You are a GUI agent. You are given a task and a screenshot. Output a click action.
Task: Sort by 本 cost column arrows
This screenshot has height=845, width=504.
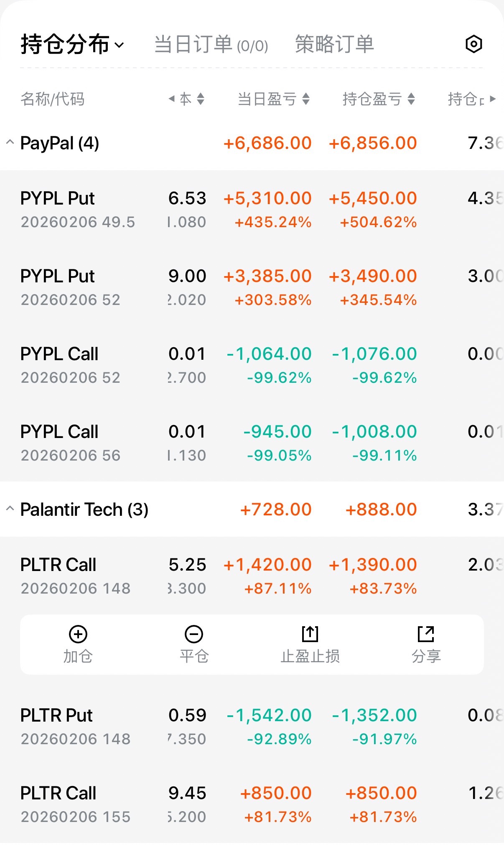tap(201, 99)
